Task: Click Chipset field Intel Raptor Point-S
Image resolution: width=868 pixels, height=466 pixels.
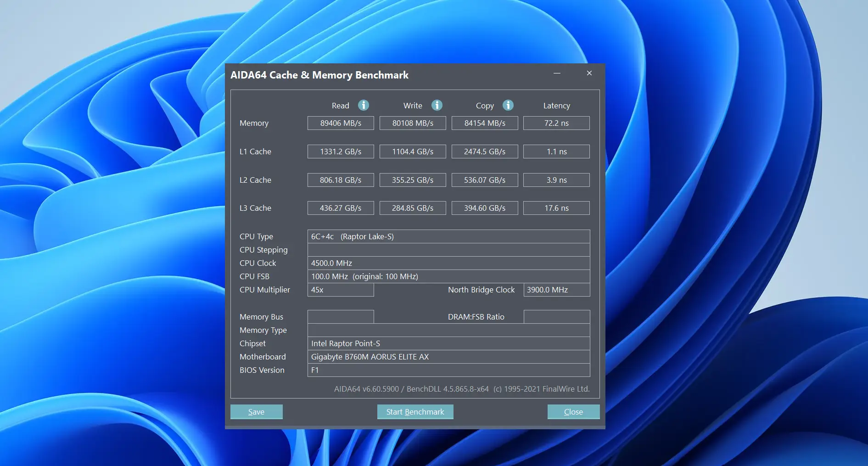Action: (448, 343)
